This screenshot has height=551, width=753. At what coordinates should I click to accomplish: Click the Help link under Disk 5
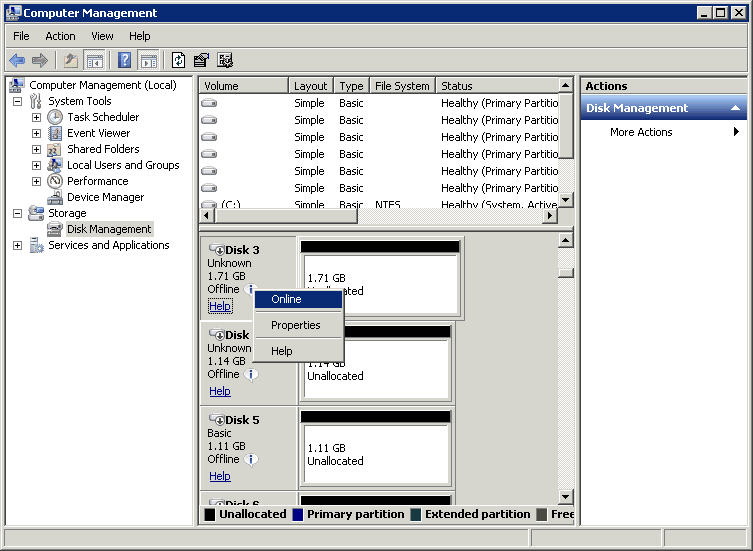pos(220,476)
